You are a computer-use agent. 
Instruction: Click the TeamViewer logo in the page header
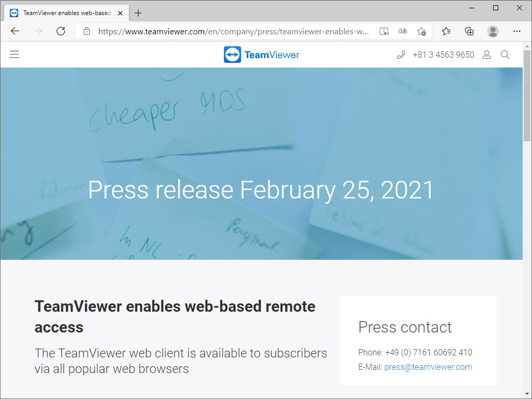point(261,54)
